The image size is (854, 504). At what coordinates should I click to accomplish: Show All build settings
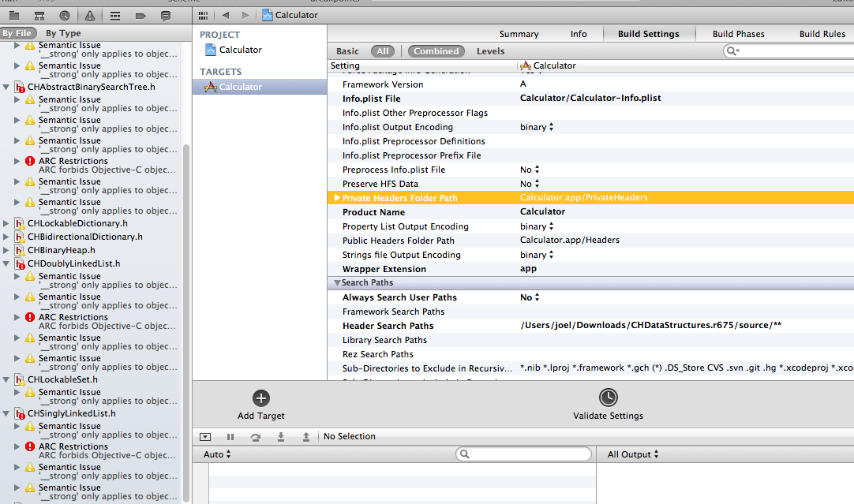click(382, 51)
